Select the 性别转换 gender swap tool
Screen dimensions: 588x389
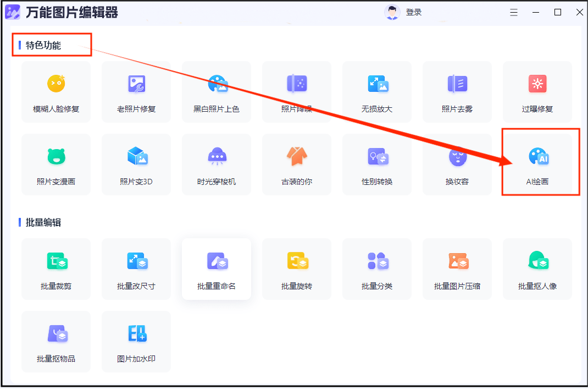tap(377, 164)
